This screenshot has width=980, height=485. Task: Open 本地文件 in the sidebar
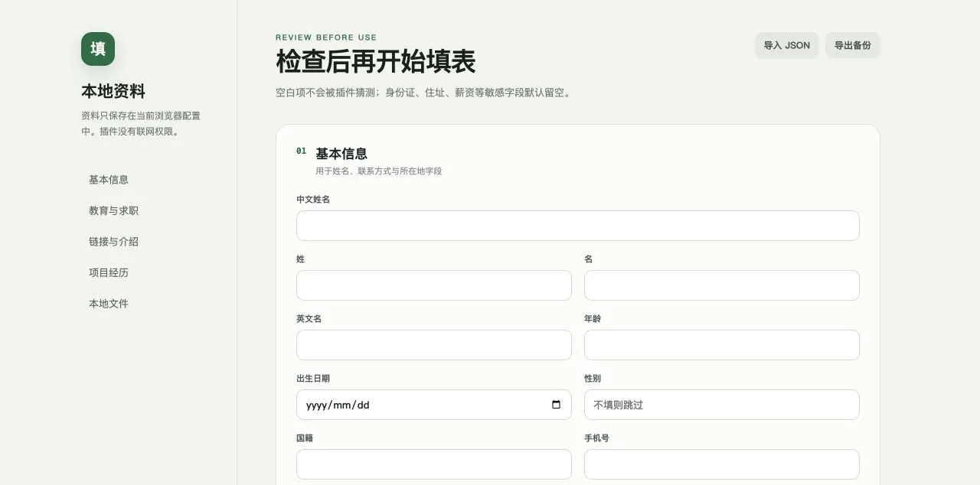coord(109,304)
